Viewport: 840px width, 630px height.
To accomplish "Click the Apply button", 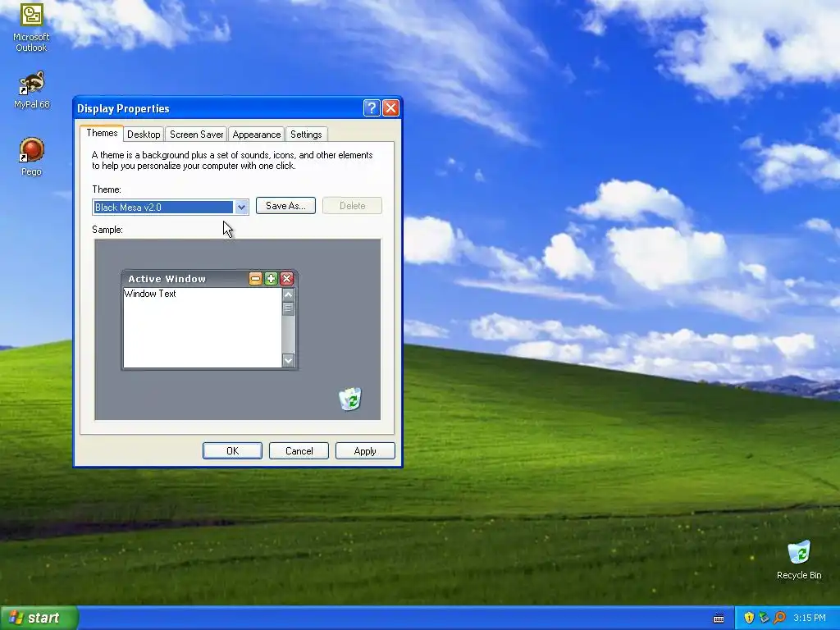I will 365,451.
